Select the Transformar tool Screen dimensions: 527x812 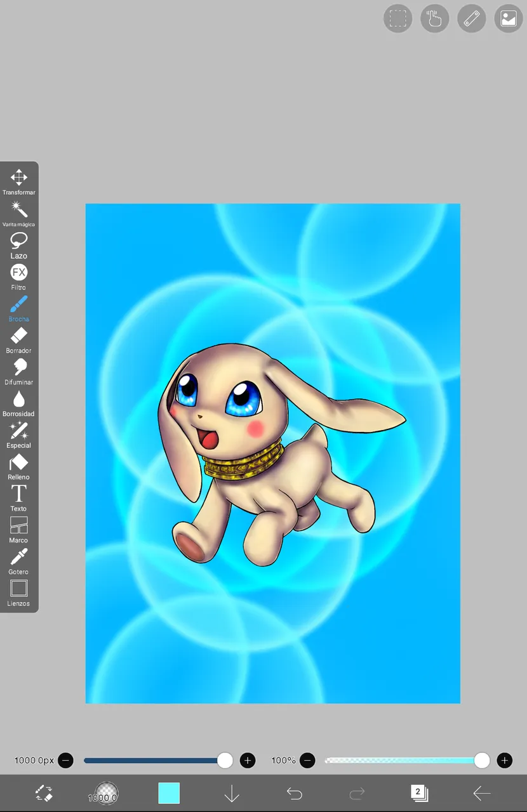(x=19, y=181)
